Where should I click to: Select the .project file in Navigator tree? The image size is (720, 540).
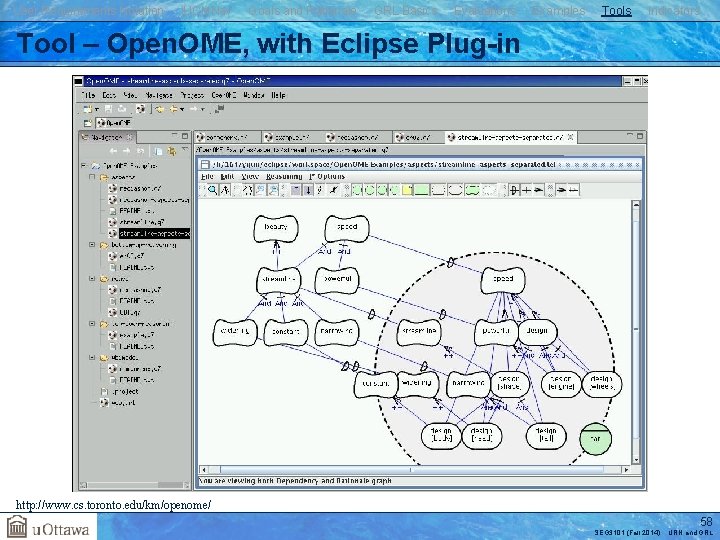click(x=124, y=391)
